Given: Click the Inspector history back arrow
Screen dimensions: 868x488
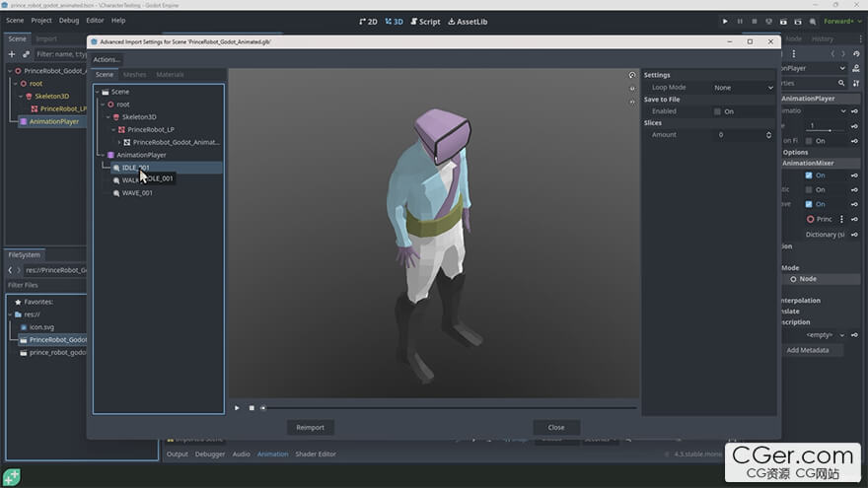Looking at the screenshot, I should 832,53.
